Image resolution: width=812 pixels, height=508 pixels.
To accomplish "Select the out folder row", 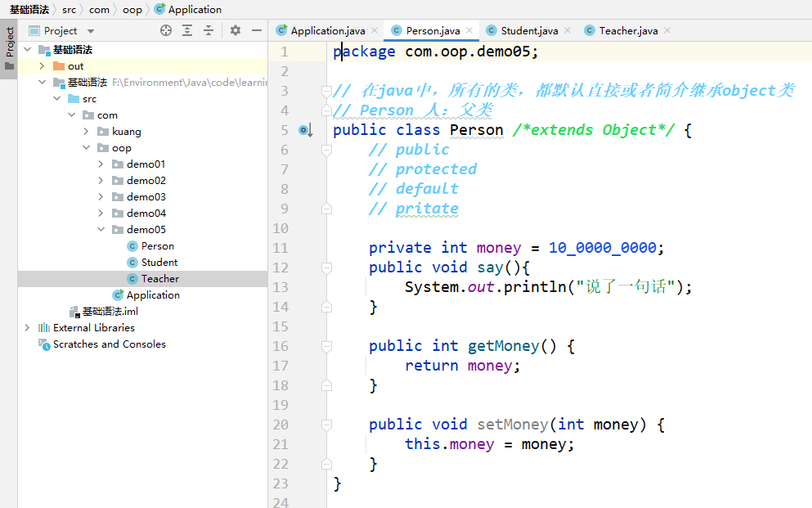I will [142, 65].
